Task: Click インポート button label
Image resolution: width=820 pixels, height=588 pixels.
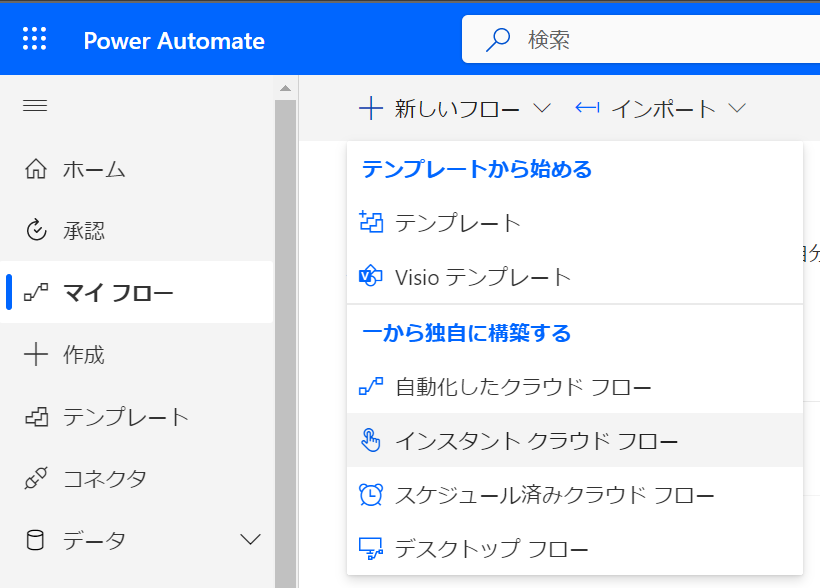Action: tap(663, 109)
